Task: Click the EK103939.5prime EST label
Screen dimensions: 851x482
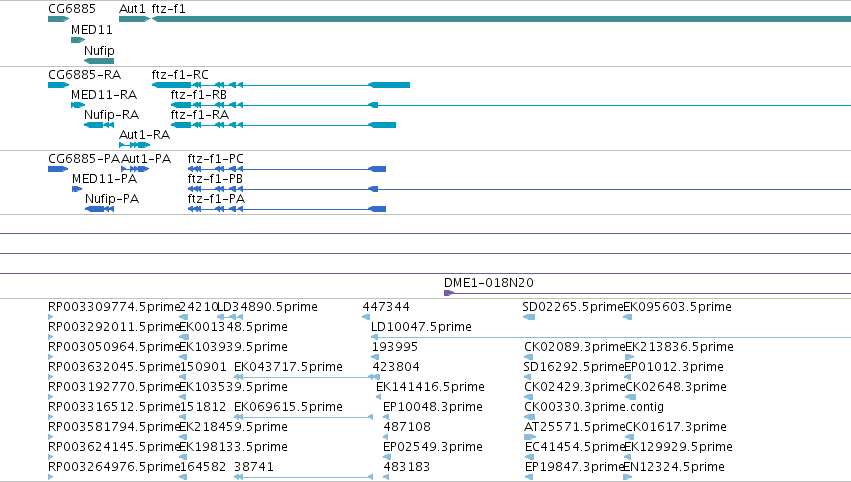Action: coord(233,347)
